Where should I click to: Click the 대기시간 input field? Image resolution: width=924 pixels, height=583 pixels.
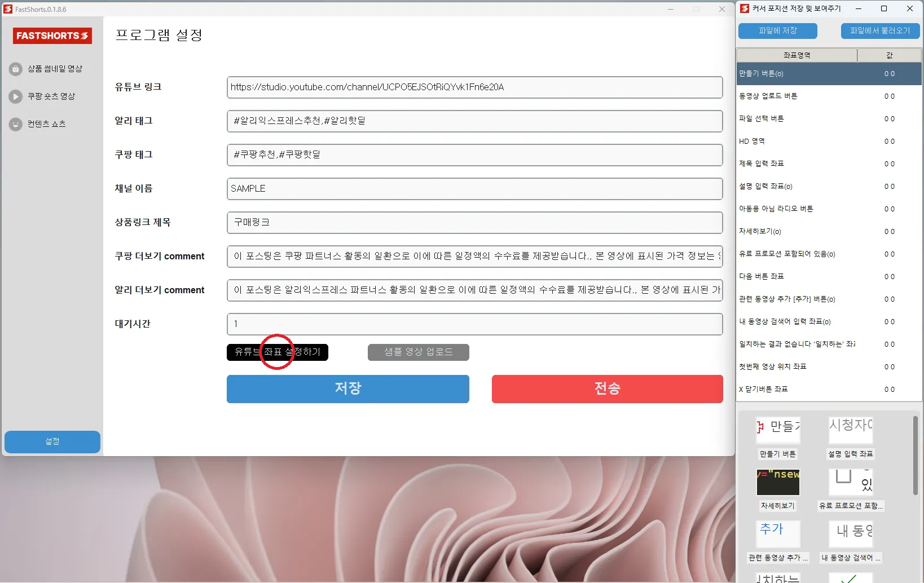tap(475, 324)
